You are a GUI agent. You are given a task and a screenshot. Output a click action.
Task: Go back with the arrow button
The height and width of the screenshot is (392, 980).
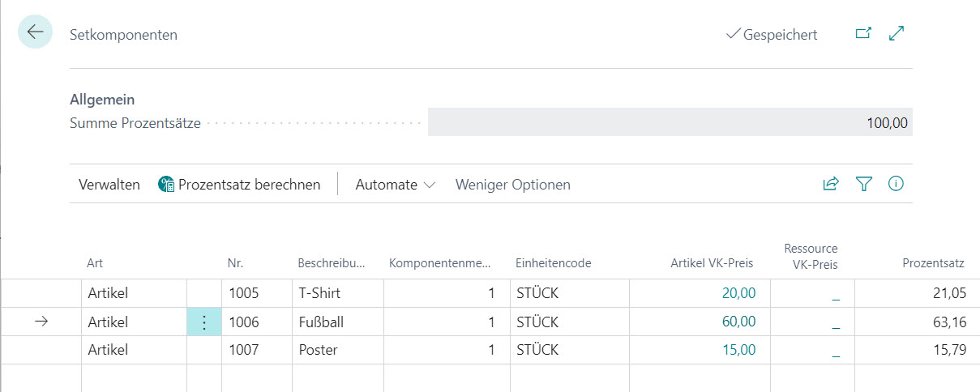click(x=35, y=32)
